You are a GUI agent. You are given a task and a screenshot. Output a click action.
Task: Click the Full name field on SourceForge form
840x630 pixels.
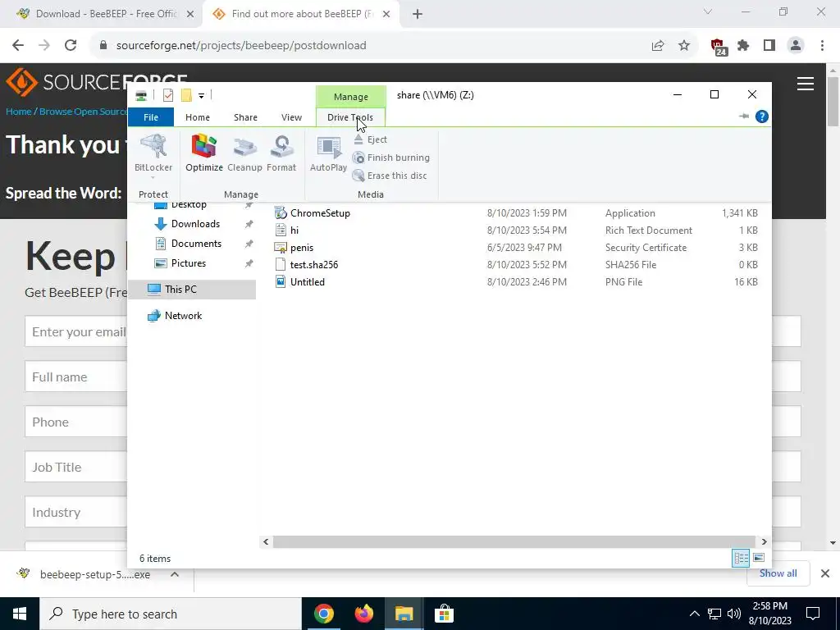coord(75,377)
